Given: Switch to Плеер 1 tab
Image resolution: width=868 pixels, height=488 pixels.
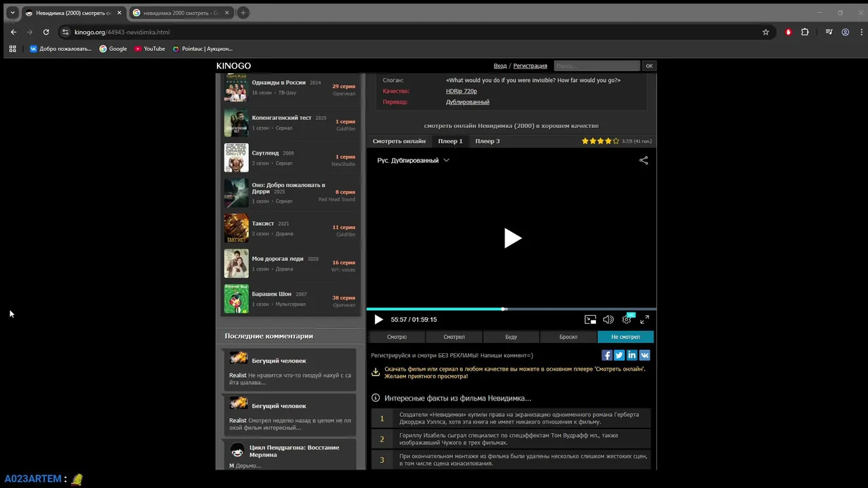Looking at the screenshot, I should pyautogui.click(x=450, y=141).
